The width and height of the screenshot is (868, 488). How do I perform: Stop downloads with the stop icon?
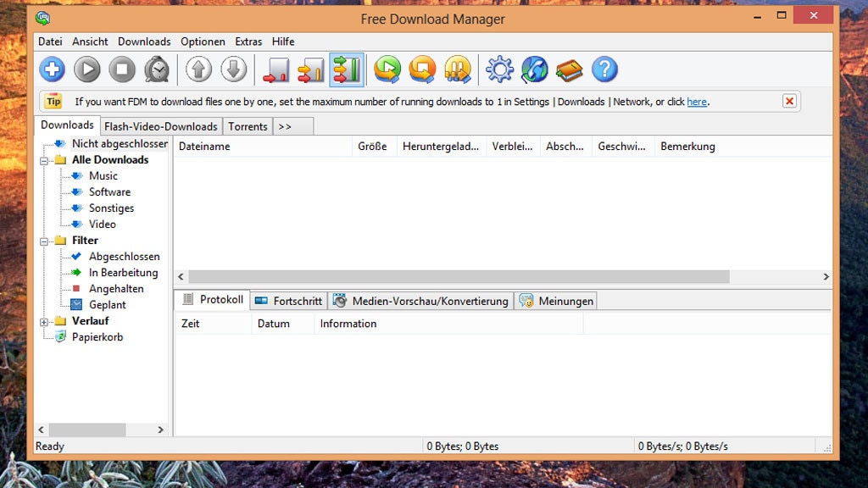point(122,69)
